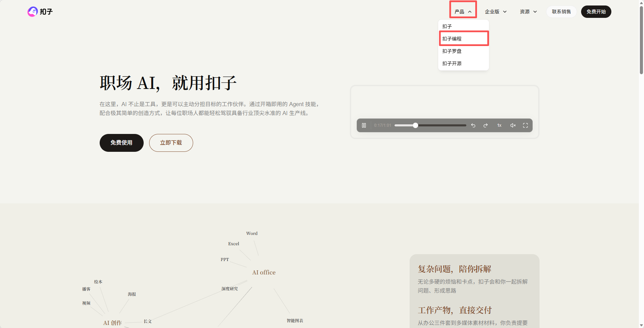The width and height of the screenshot is (644, 328).
Task: Select 扣子 in the product menu
Action: (x=464, y=26)
